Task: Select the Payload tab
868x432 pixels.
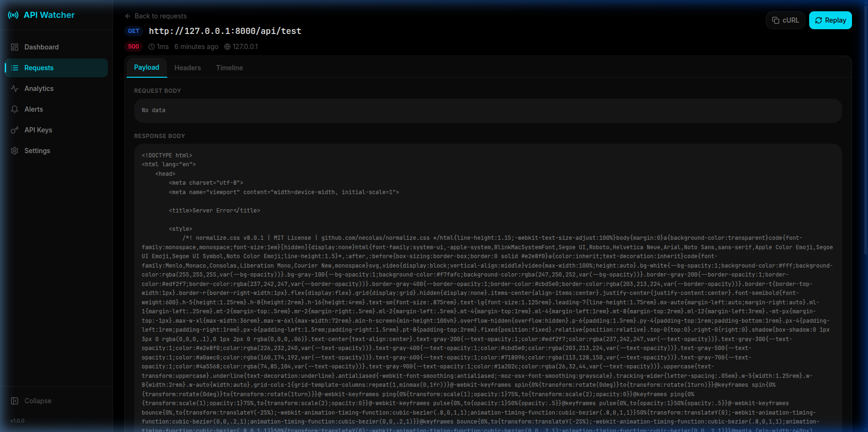Action: click(146, 67)
